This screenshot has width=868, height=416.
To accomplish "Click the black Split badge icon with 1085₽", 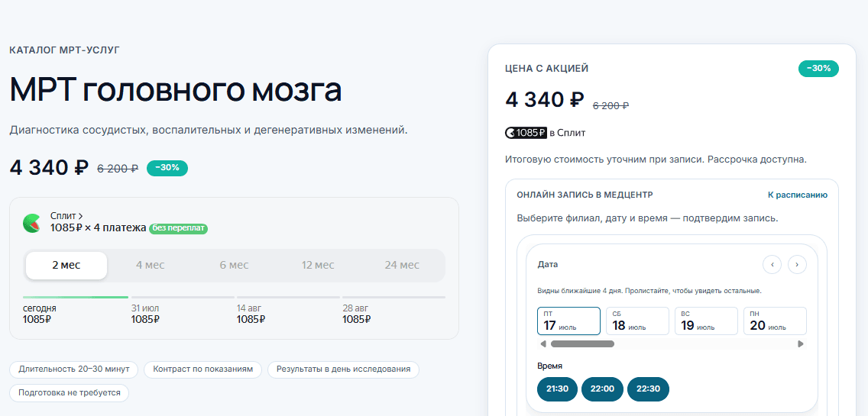I will click(x=526, y=133).
